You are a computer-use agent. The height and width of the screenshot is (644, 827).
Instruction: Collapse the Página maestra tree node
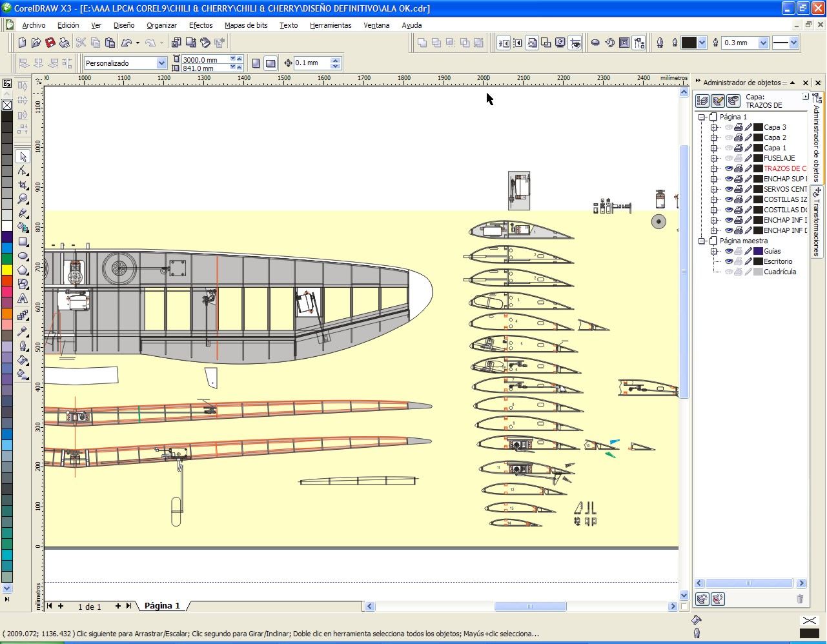702,241
